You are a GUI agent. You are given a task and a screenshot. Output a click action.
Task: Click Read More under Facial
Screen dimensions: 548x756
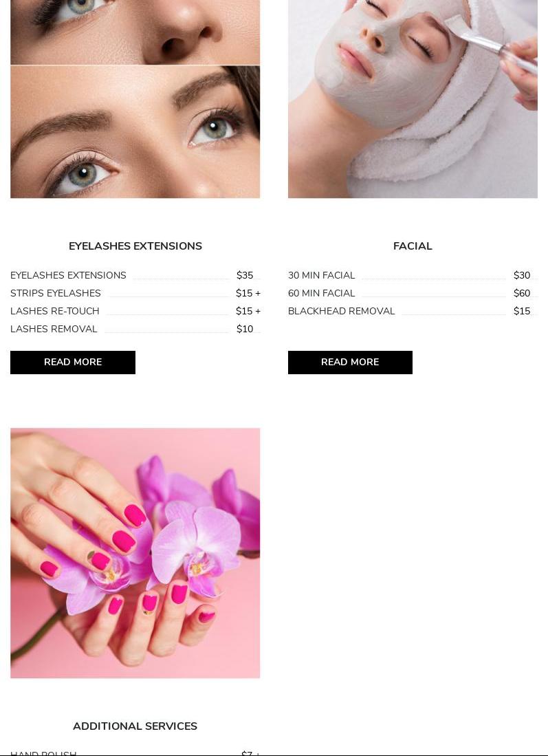(x=350, y=362)
